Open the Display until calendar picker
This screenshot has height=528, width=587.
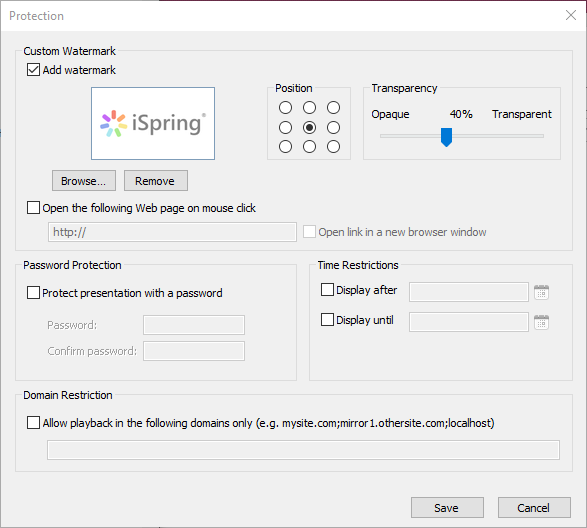pos(541,322)
